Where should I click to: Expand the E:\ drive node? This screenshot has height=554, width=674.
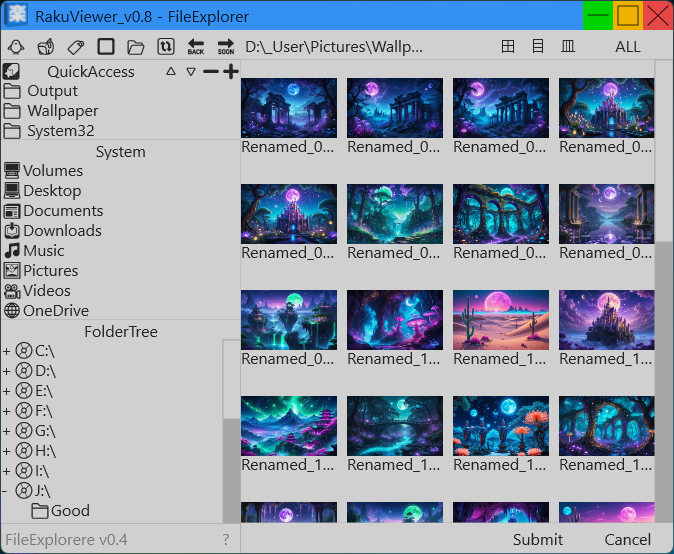click(x=6, y=391)
